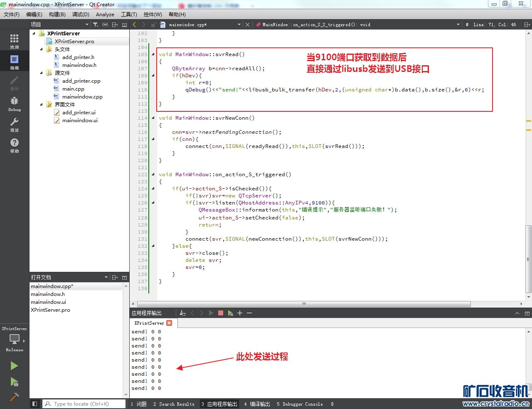The image size is (532, 409).
Task: Stop the running application red square
Action: 221,313
